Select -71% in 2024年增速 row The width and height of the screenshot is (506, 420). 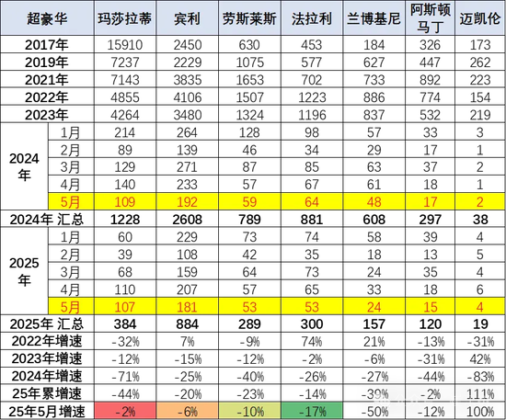click(125, 376)
